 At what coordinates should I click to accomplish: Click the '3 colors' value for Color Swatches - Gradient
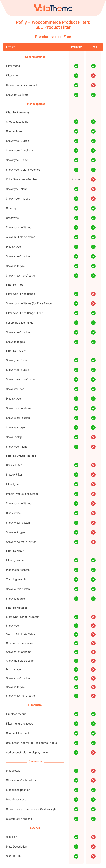click(76, 180)
